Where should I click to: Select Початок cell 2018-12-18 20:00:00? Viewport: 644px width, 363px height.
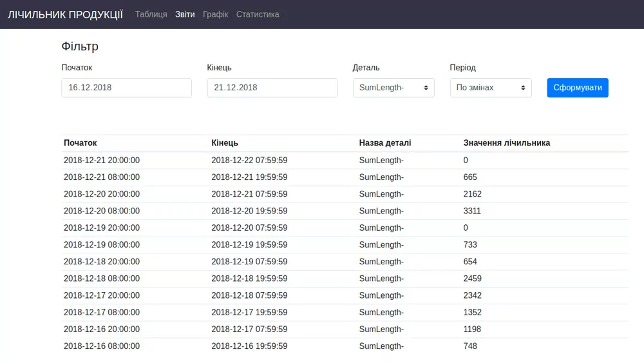pyautogui.click(x=102, y=262)
